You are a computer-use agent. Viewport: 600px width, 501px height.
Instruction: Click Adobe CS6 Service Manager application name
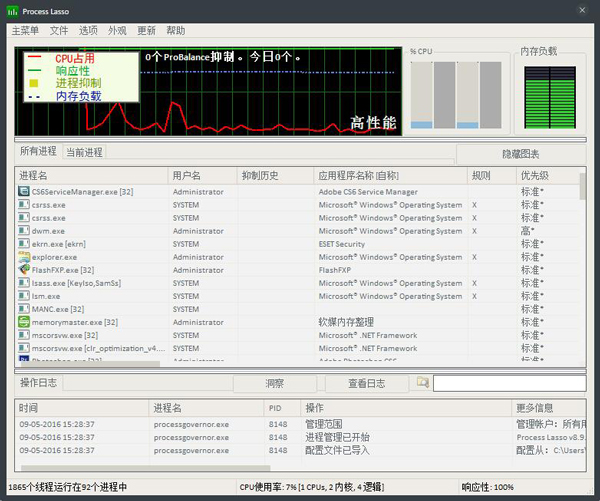(x=368, y=192)
